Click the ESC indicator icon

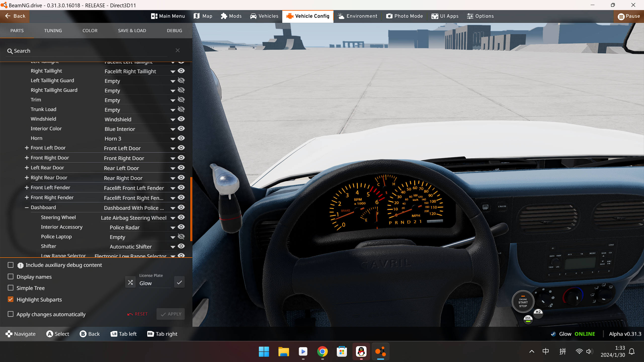click(x=528, y=320)
